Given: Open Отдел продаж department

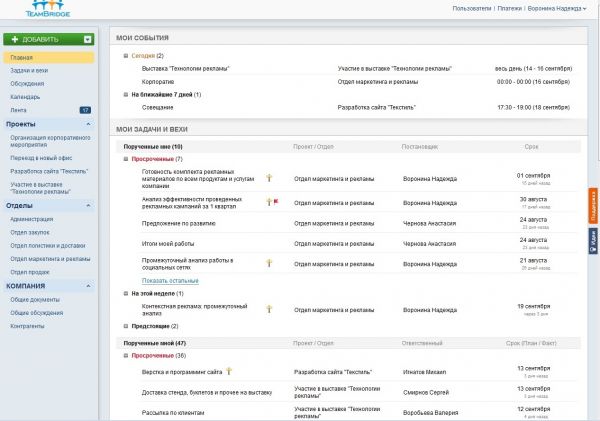Looking at the screenshot, I should coord(30,272).
